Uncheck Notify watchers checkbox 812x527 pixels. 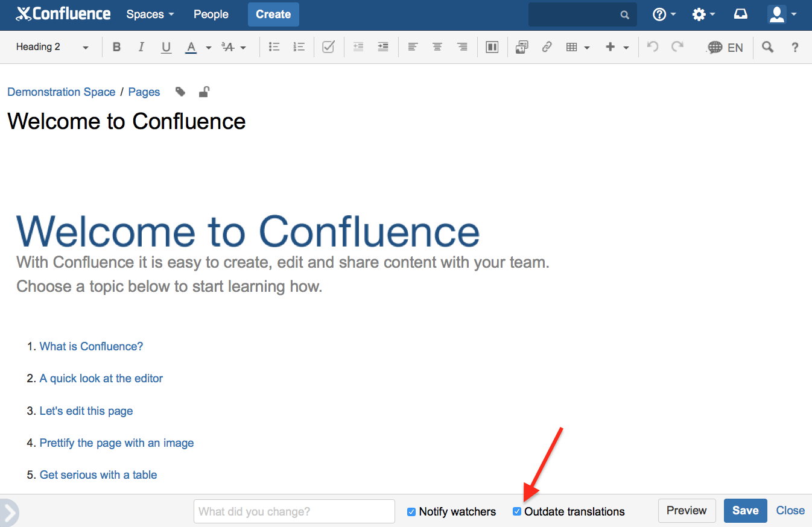pyautogui.click(x=411, y=511)
